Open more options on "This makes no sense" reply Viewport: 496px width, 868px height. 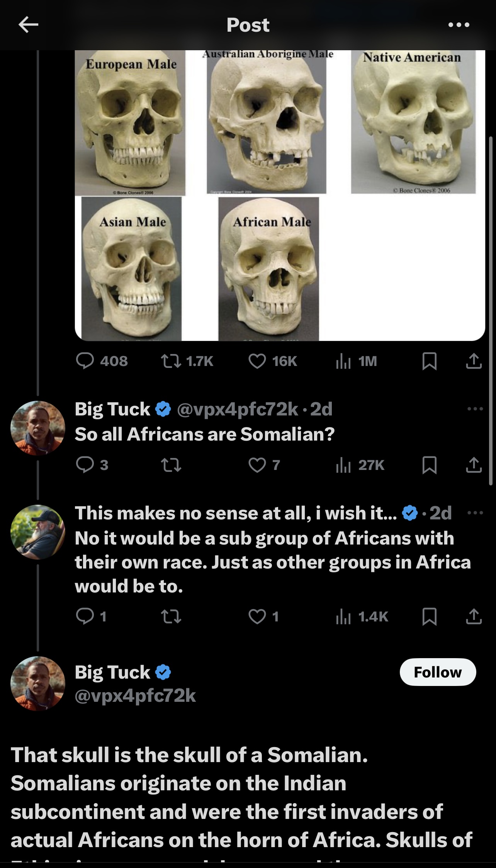(x=475, y=513)
